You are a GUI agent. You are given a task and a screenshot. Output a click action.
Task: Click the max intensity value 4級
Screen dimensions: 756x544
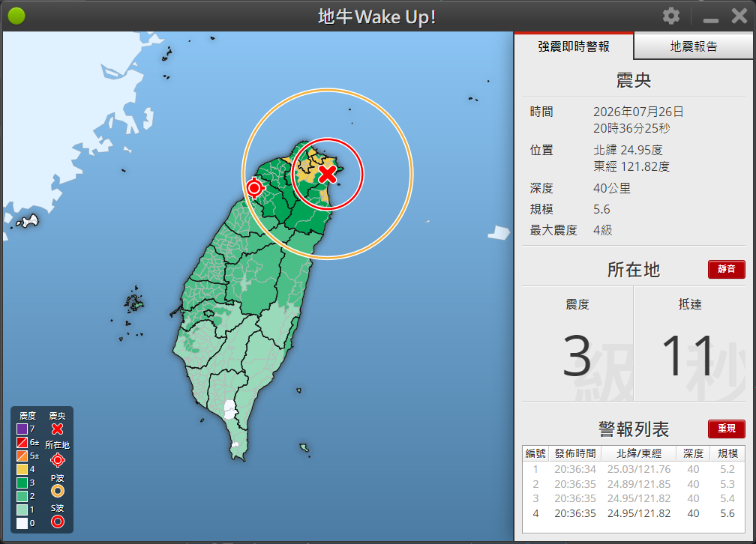tap(603, 230)
